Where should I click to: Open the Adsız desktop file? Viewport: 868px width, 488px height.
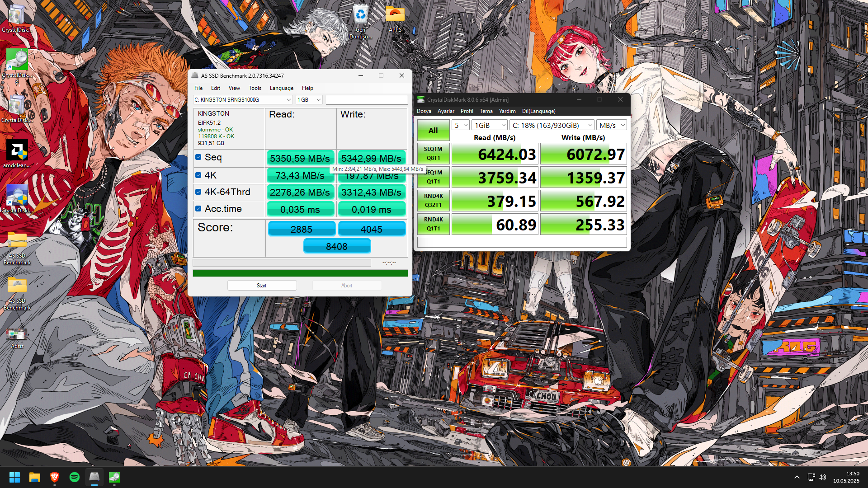(17, 337)
